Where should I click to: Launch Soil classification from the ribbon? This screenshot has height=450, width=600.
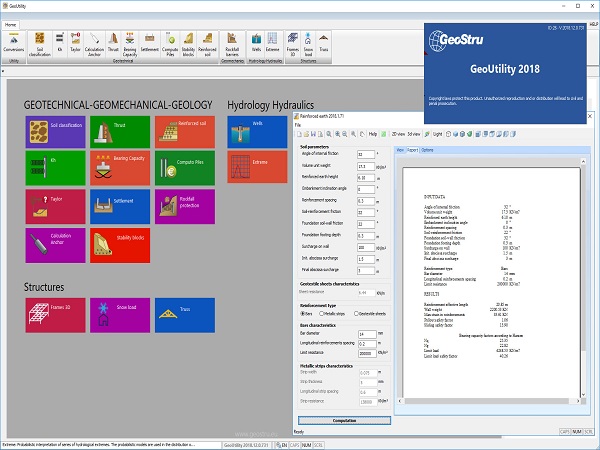click(x=39, y=44)
